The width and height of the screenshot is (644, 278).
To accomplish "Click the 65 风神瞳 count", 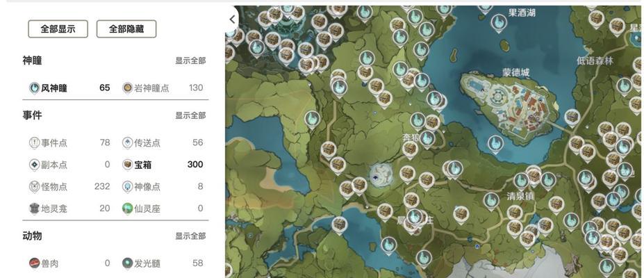I will (x=105, y=88).
